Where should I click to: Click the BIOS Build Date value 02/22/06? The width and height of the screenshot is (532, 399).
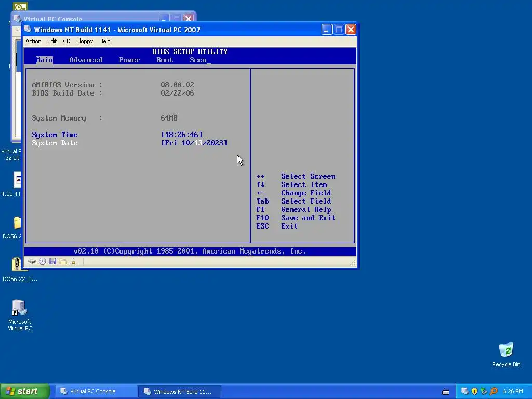(x=177, y=93)
